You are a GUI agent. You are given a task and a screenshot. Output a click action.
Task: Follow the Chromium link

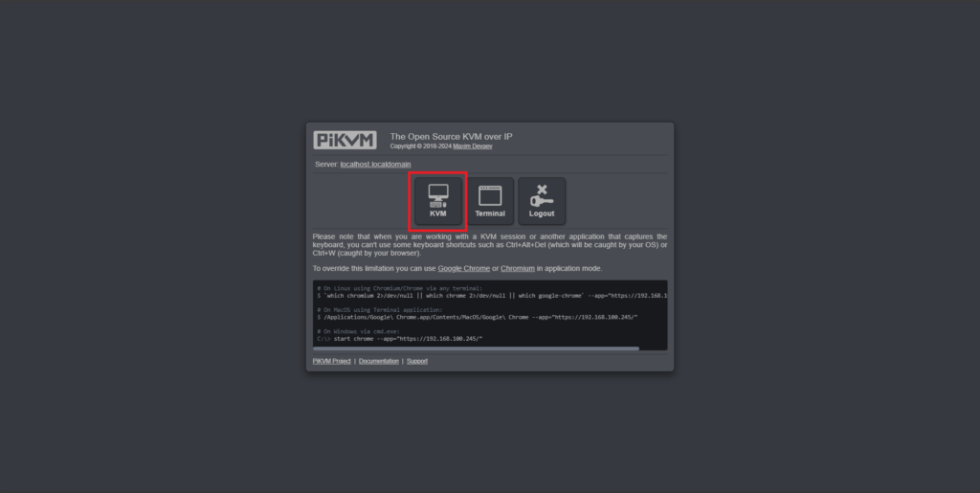click(x=518, y=269)
